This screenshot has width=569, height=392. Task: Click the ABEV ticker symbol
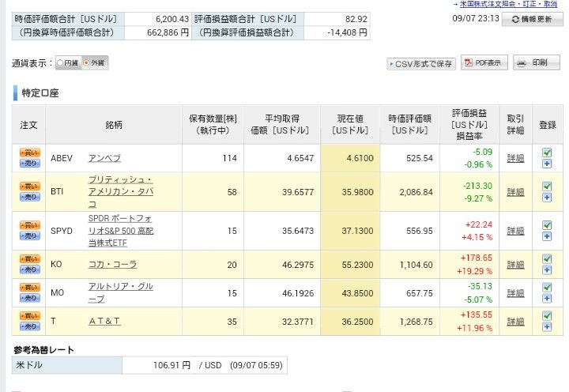[x=62, y=158]
